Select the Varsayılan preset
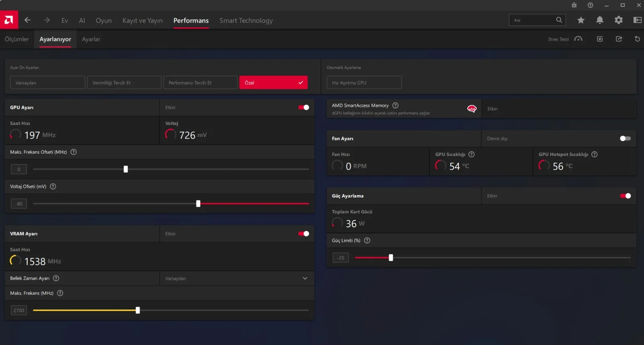Image resolution: width=644 pixels, height=345 pixels. 47,83
